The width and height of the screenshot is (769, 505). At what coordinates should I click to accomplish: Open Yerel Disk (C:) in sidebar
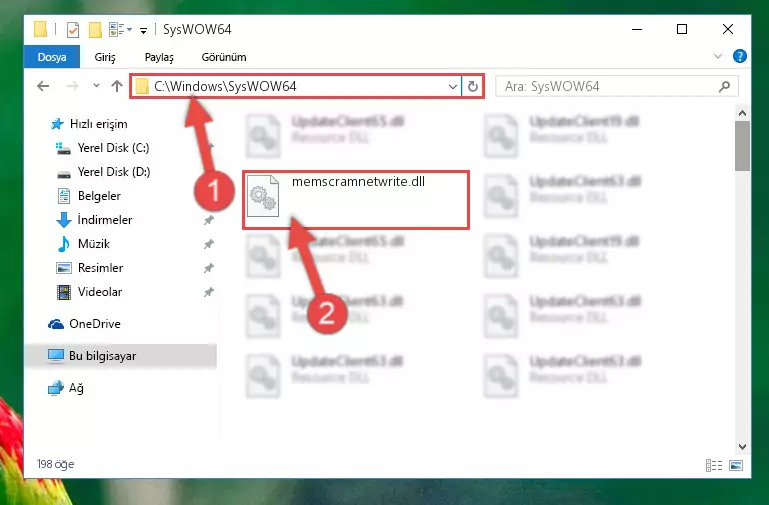pyautogui.click(x=102, y=148)
